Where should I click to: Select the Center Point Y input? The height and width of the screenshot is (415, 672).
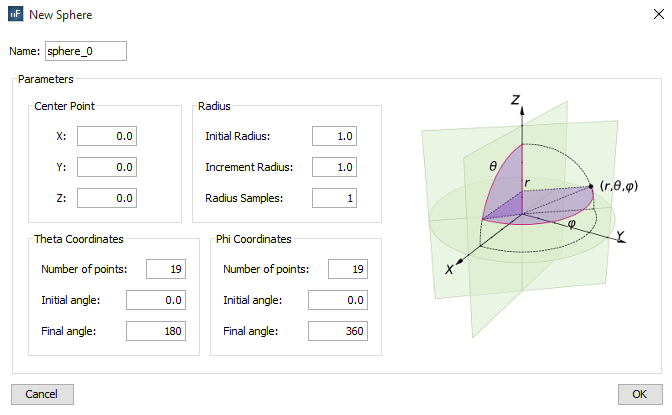tap(107, 168)
